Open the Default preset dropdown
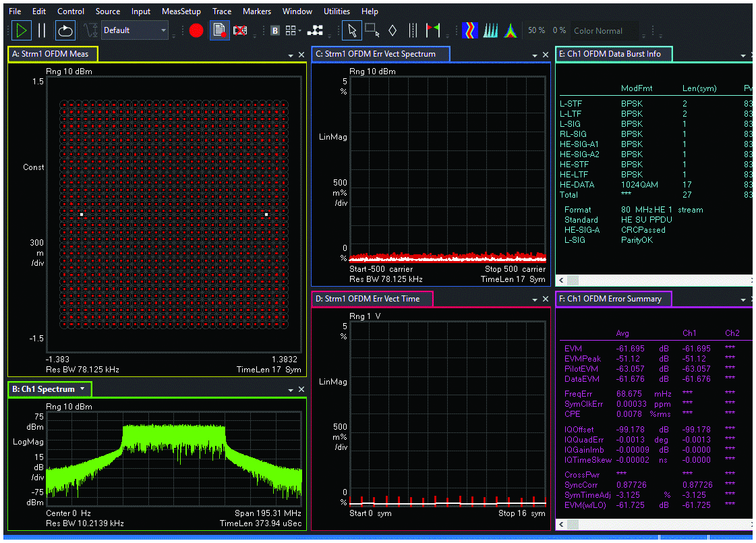Viewport: 756px width, 543px height. tap(163, 30)
